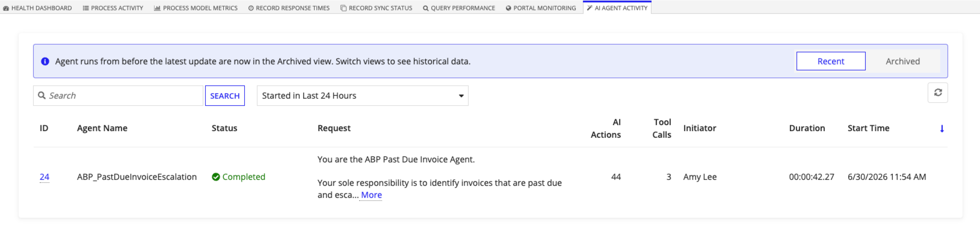Select the Record Sync Status tab

click(x=376, y=8)
